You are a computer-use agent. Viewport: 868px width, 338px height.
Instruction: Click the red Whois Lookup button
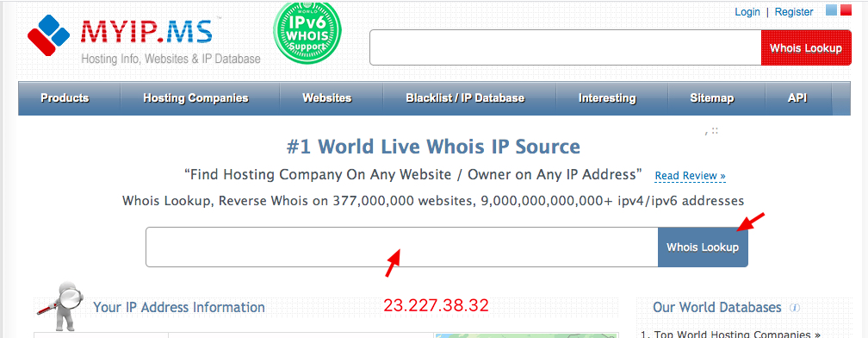point(806,47)
